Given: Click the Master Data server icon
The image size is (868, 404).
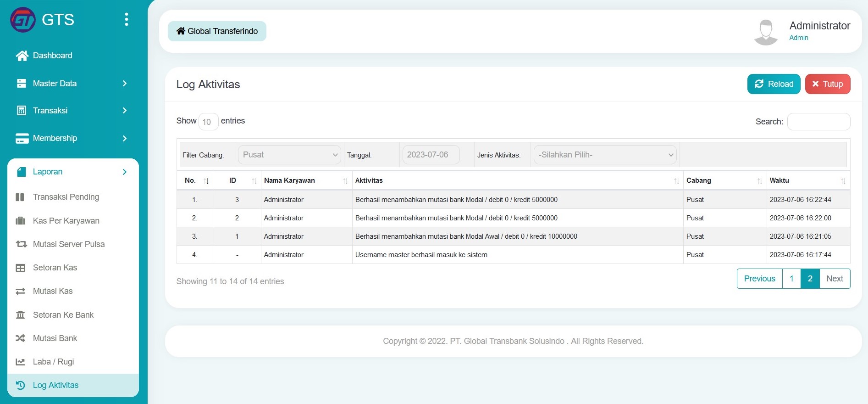Looking at the screenshot, I should [x=21, y=84].
